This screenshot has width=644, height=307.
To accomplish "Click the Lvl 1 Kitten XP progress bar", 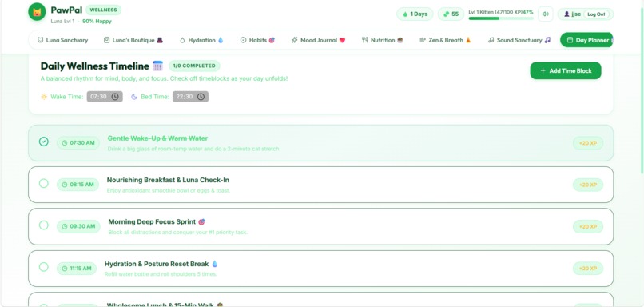I will click(501, 18).
